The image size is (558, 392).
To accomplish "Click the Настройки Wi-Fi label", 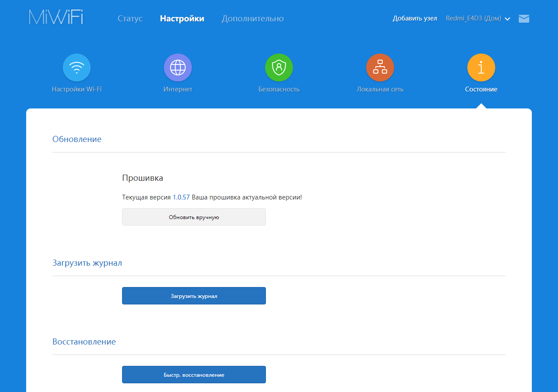I will click(77, 89).
